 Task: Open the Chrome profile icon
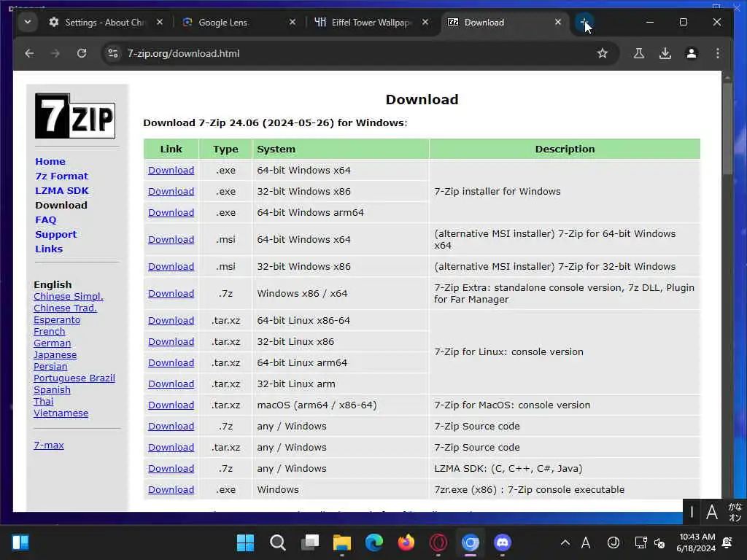click(692, 53)
